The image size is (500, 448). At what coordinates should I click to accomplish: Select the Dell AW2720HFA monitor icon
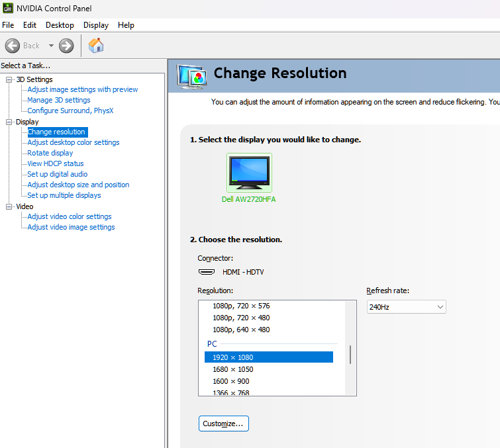tap(249, 172)
